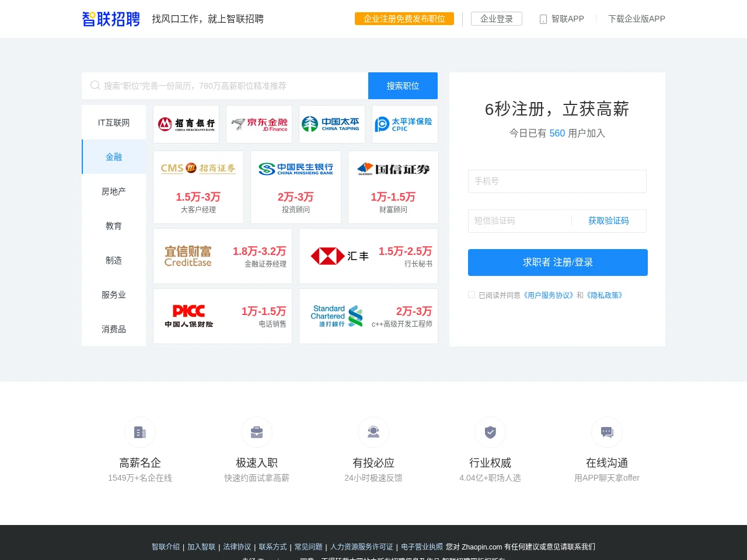Viewport: 747px width, 560px height.
Task: Open 招商证券 大客户经理 job card
Action: tap(198, 187)
